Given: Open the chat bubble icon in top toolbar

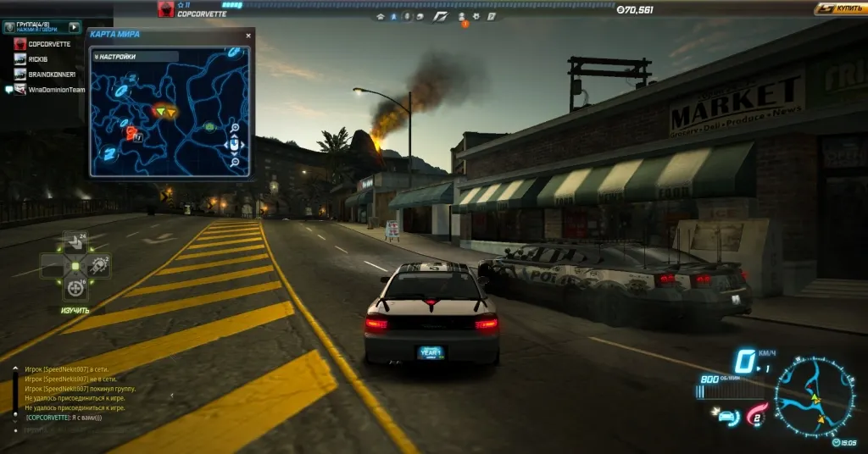Looking at the screenshot, I should (420, 17).
